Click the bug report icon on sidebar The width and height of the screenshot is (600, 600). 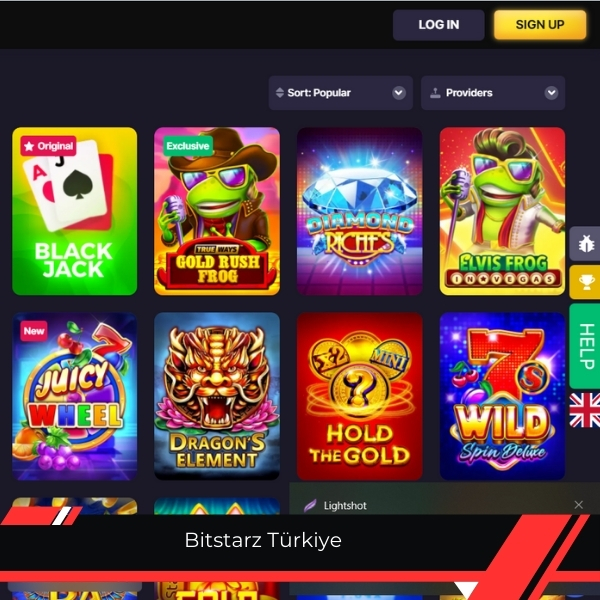[585, 244]
